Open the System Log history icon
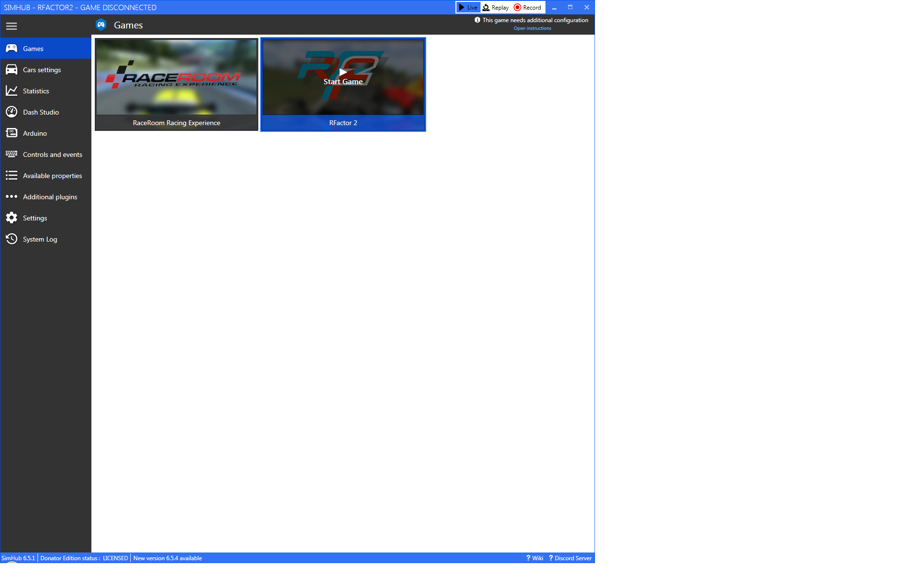 pyautogui.click(x=12, y=239)
